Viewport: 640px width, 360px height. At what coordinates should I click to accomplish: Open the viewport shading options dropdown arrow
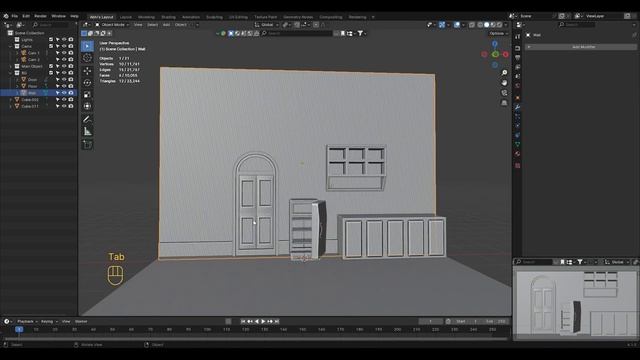coord(506,25)
